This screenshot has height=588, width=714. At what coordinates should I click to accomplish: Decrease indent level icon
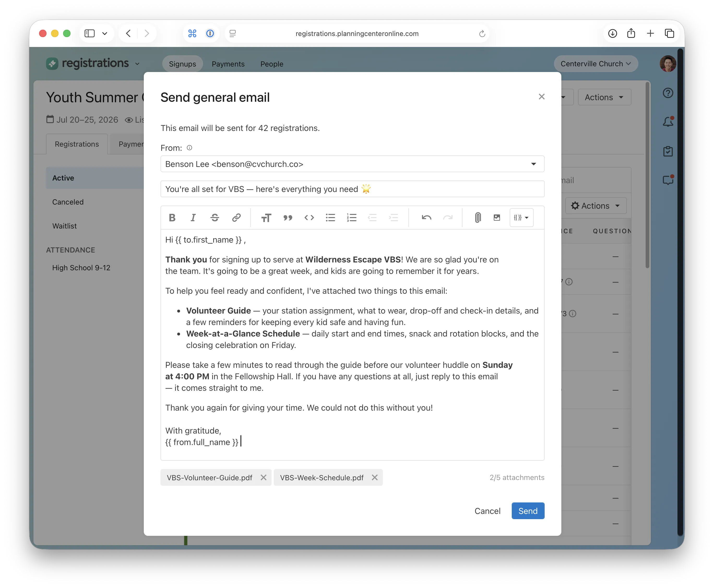point(372,218)
